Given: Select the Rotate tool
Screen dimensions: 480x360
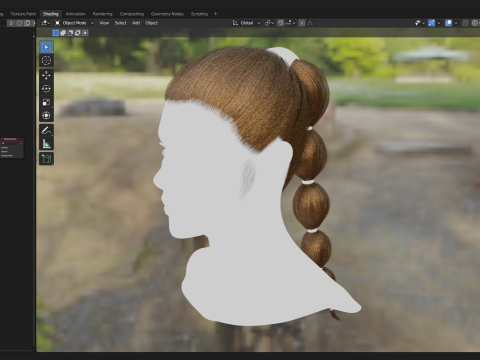Looking at the screenshot, I should tap(46, 89).
